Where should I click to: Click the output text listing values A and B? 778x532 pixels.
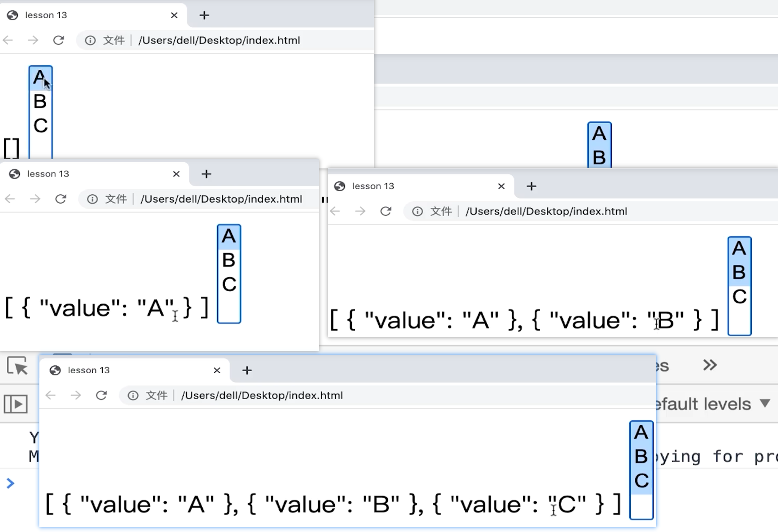click(x=524, y=320)
